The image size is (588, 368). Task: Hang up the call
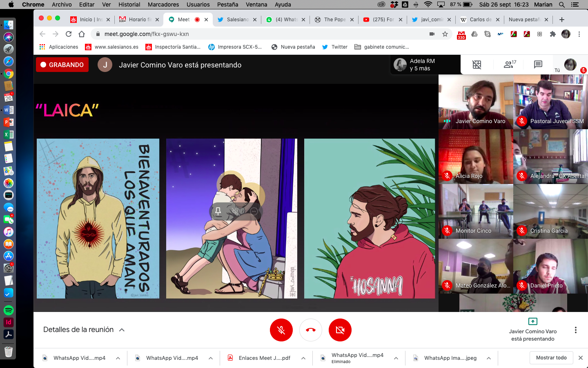coord(310,330)
